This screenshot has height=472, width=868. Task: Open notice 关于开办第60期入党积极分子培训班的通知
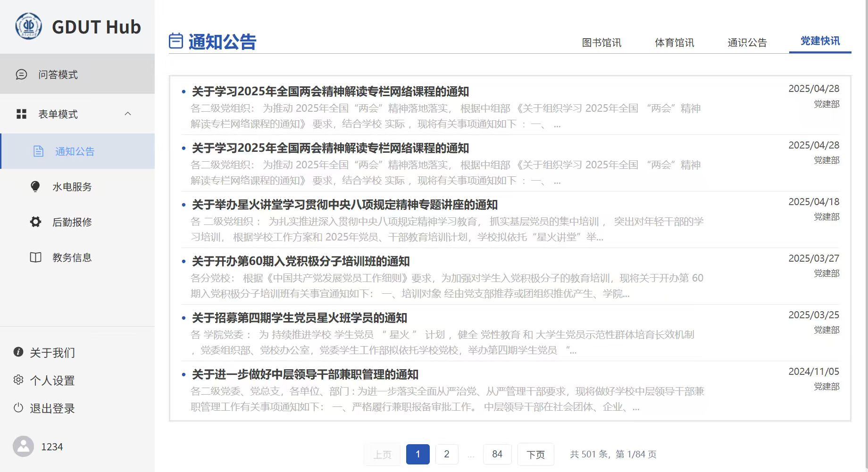pos(300,261)
